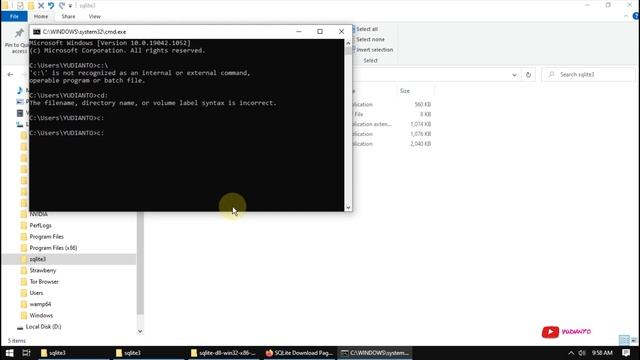Click navigation pane scroll down arrow
The height and width of the screenshot is (360, 640).
(x=140, y=331)
